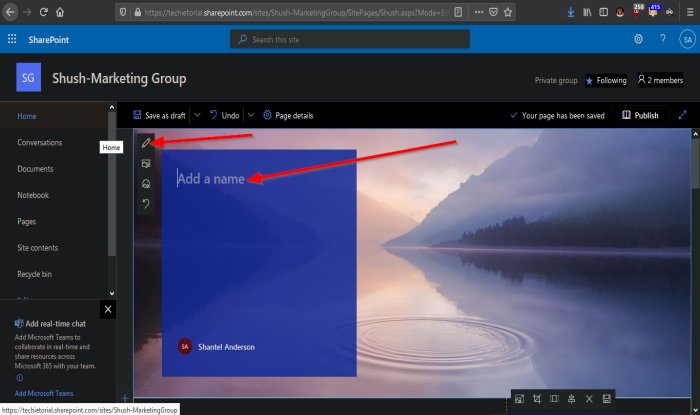Open Recycle bin in the left navigation
Viewport: 700px width, 415px height.
point(34,274)
